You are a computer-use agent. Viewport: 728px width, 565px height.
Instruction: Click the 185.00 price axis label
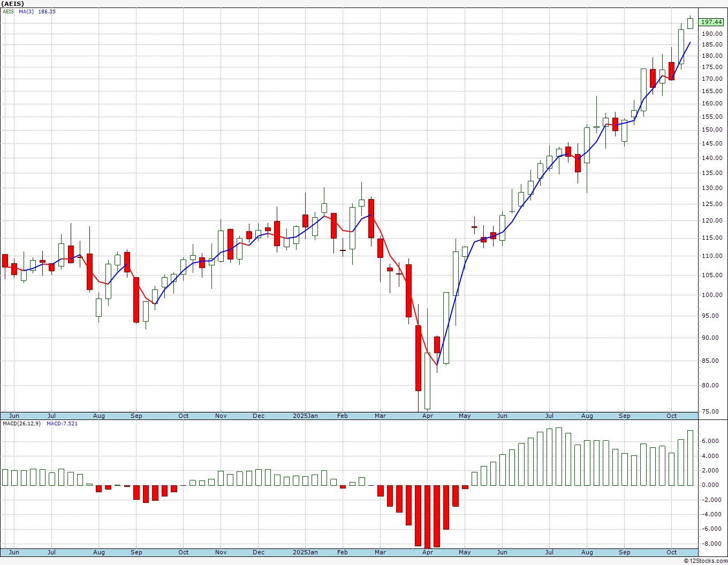[x=712, y=45]
